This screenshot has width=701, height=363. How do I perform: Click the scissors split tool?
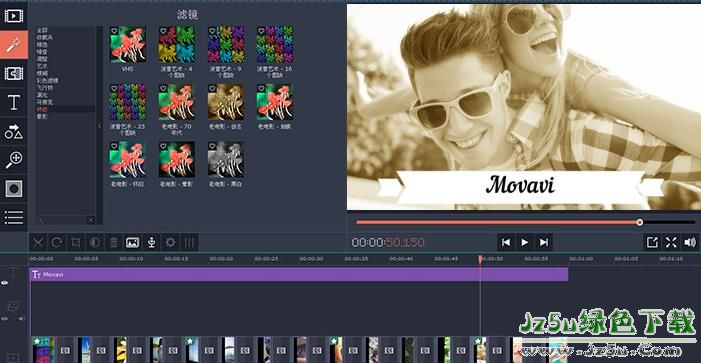38,242
